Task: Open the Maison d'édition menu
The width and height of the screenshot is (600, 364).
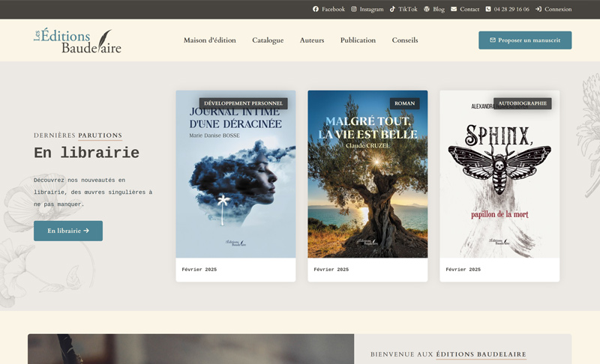Action: coord(209,40)
